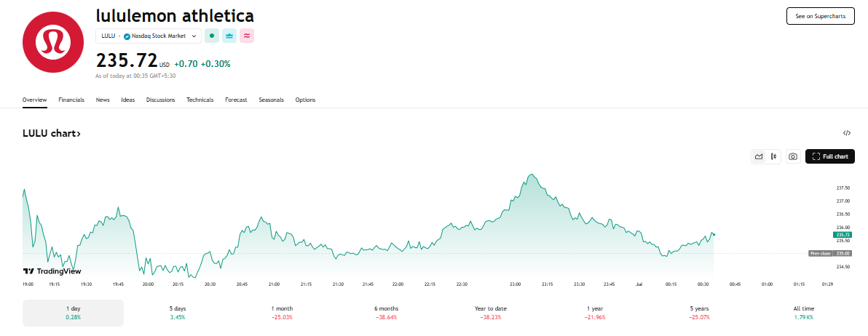Viewport: 868px width, 336px height.
Task: Open the Seasonals tab
Action: coord(271,100)
